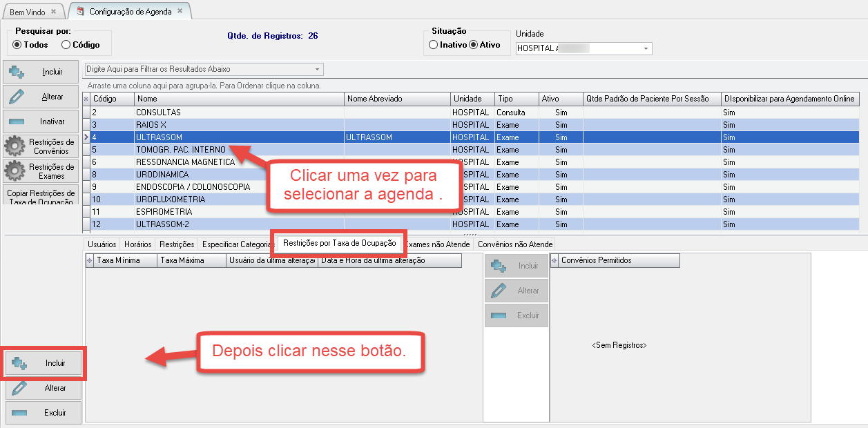
Task: Select the Código search radio button
Action: [66, 45]
